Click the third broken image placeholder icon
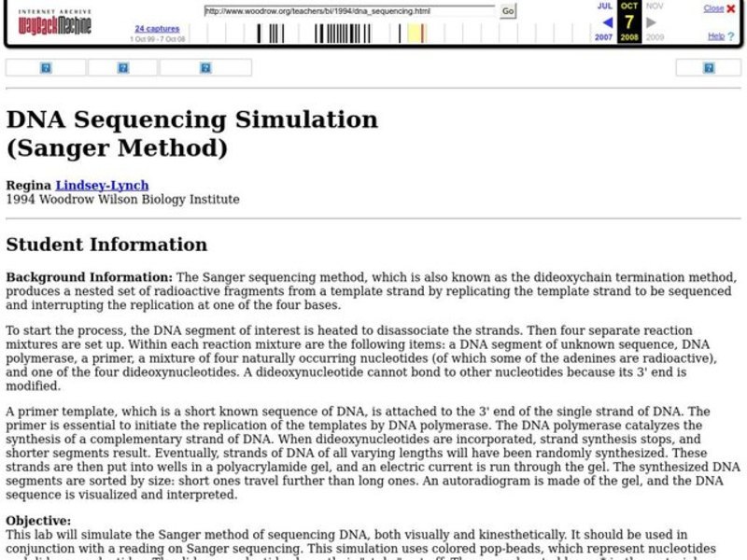The height and width of the screenshot is (560, 747). tap(204, 67)
